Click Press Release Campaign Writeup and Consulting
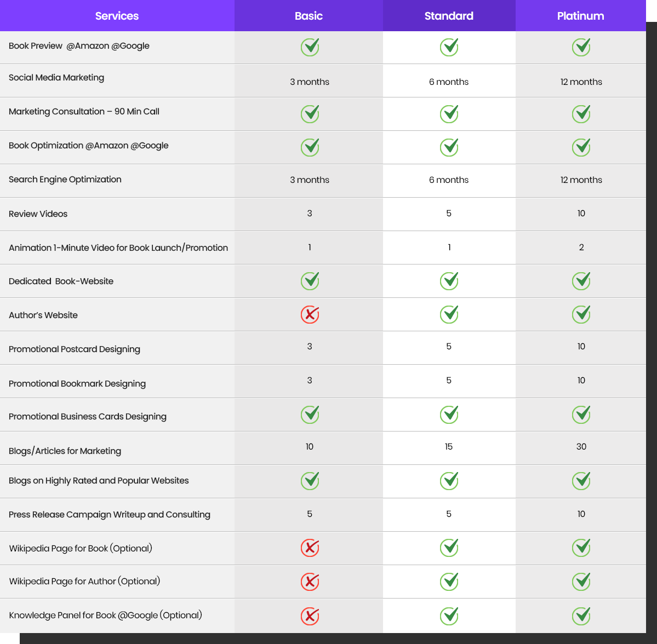 pos(110,515)
